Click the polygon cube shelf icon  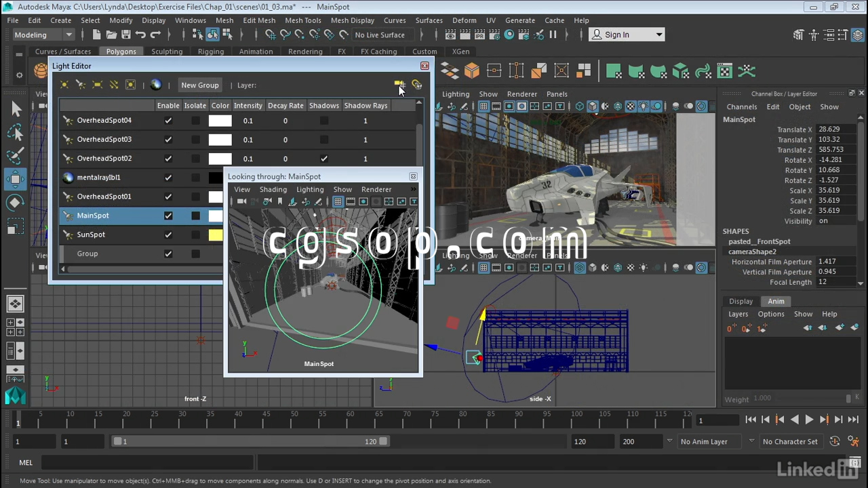472,71
